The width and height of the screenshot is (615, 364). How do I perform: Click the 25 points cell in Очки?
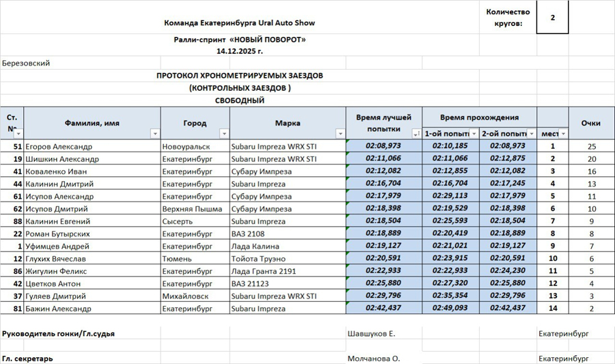[591, 146]
